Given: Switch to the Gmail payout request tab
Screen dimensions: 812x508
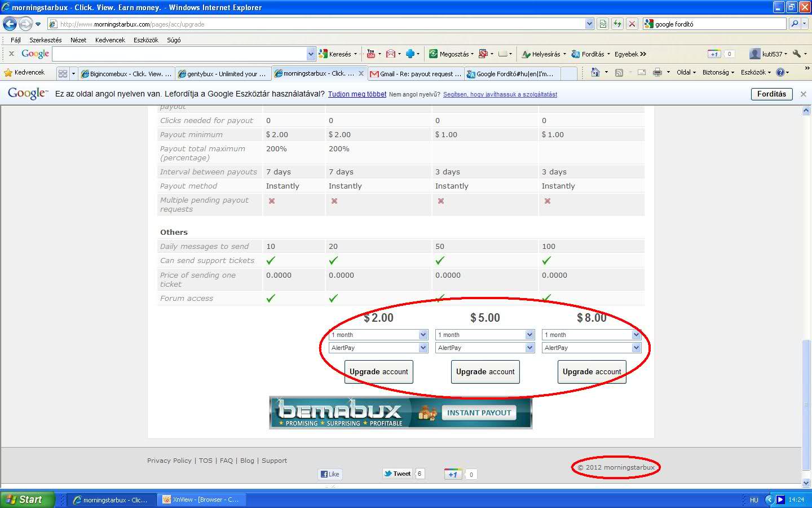Looking at the screenshot, I should (x=416, y=73).
